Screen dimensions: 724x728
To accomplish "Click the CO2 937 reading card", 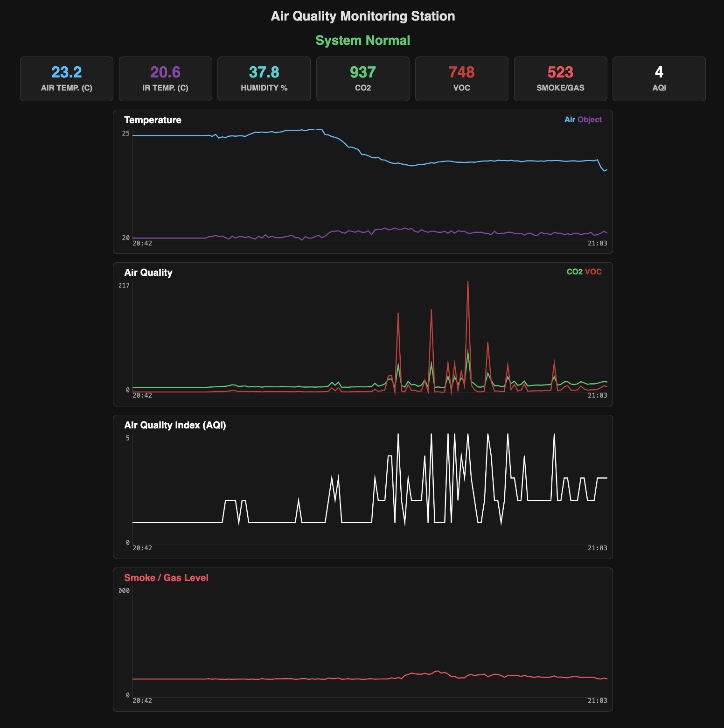I will (362, 79).
